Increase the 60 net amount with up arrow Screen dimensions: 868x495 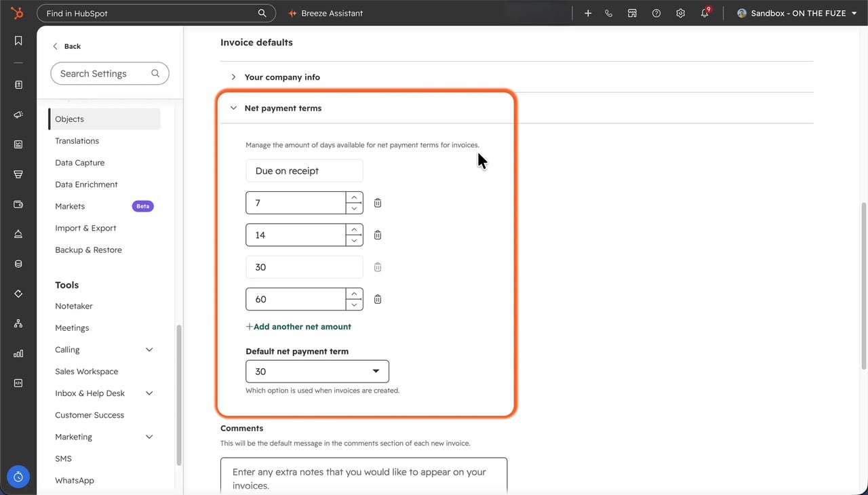(x=354, y=294)
